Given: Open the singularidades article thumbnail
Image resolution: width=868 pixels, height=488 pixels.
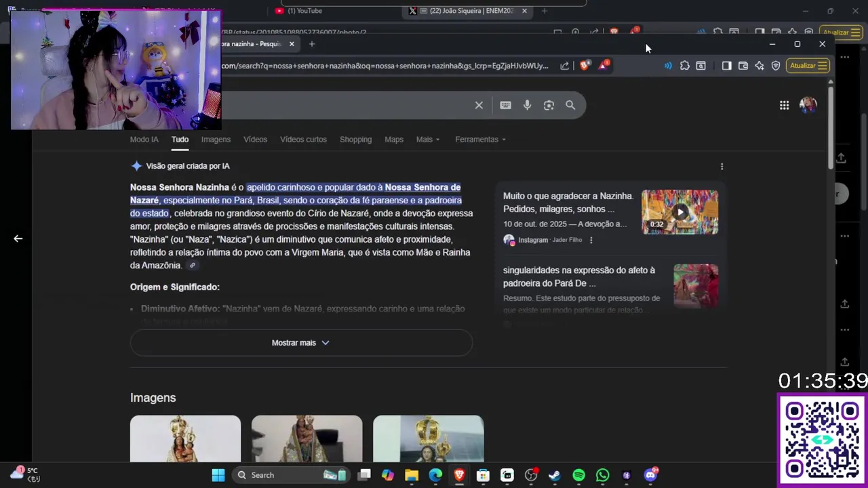Looking at the screenshot, I should point(696,286).
